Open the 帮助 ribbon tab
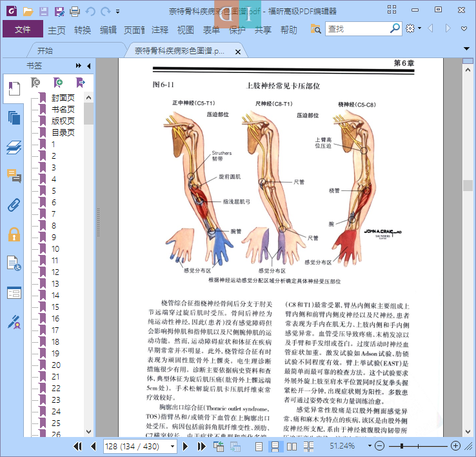 (x=289, y=30)
